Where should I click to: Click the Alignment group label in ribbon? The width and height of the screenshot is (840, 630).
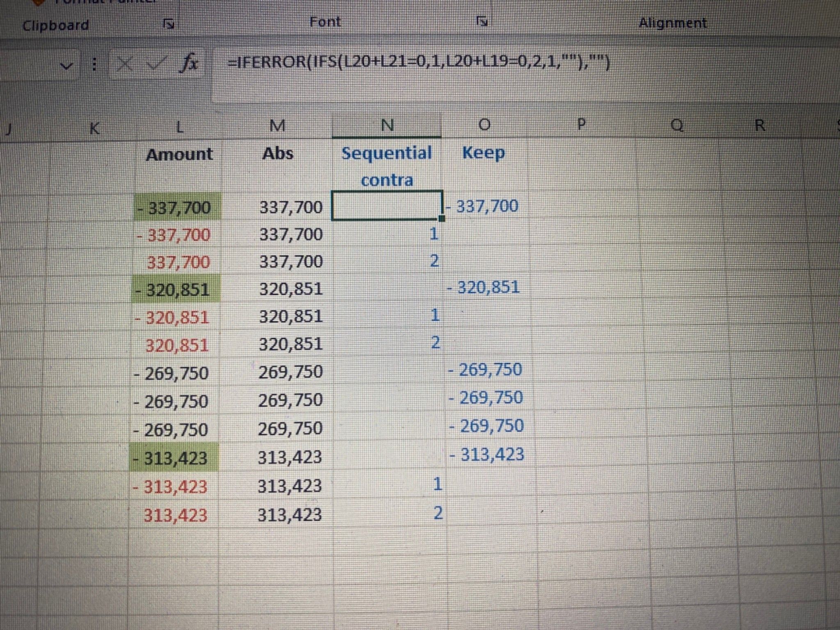pos(673,23)
